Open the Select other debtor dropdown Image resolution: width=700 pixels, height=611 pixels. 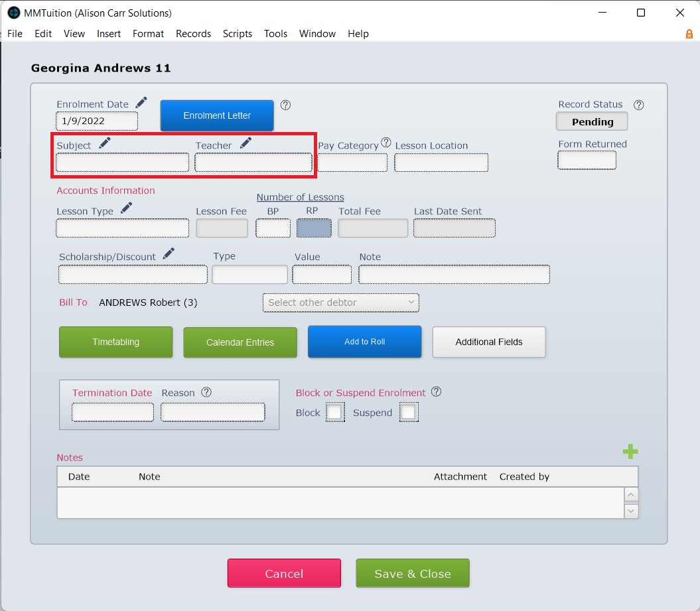(x=340, y=303)
